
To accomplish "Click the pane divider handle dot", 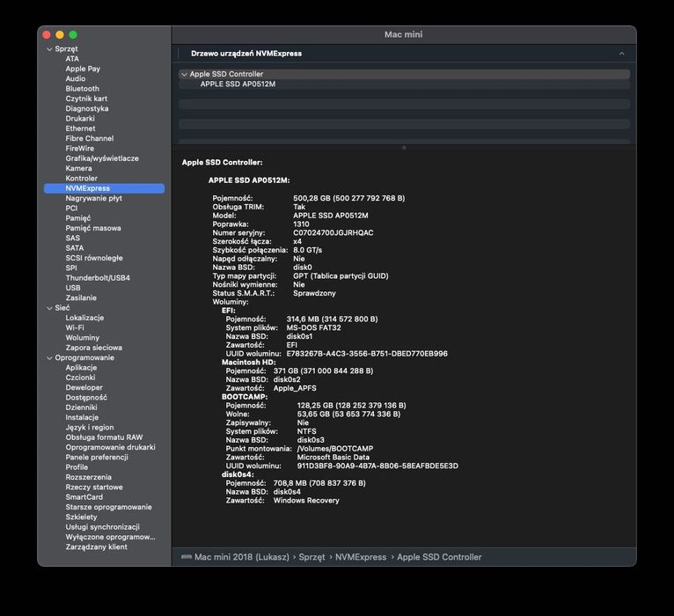I will point(404,148).
